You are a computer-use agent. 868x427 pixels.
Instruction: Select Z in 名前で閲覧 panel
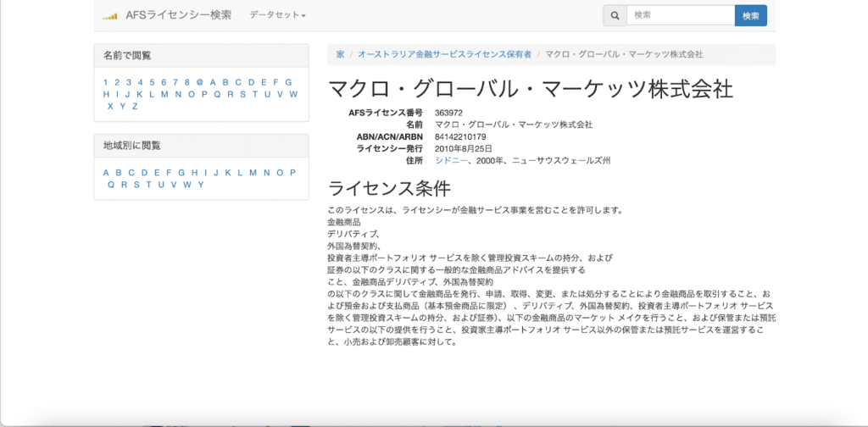[135, 106]
